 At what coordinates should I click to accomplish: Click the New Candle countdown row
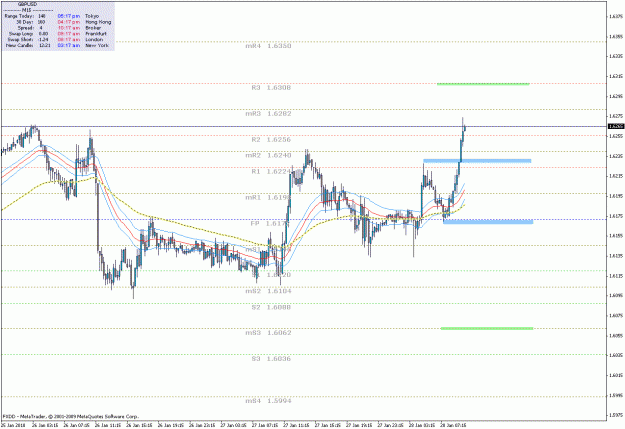pyautogui.click(x=27, y=46)
